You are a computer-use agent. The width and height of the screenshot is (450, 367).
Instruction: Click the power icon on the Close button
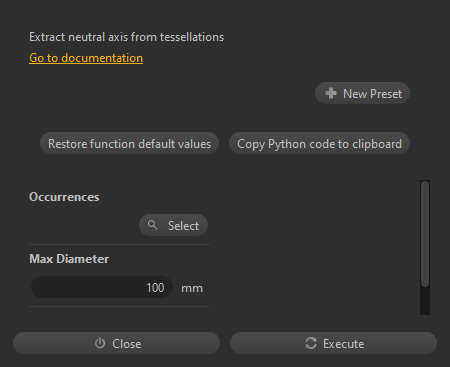click(x=100, y=343)
